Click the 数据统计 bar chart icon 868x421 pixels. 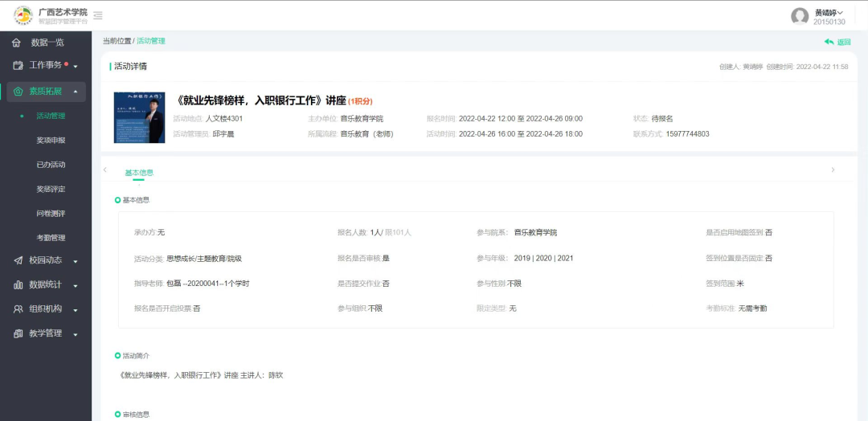(18, 284)
